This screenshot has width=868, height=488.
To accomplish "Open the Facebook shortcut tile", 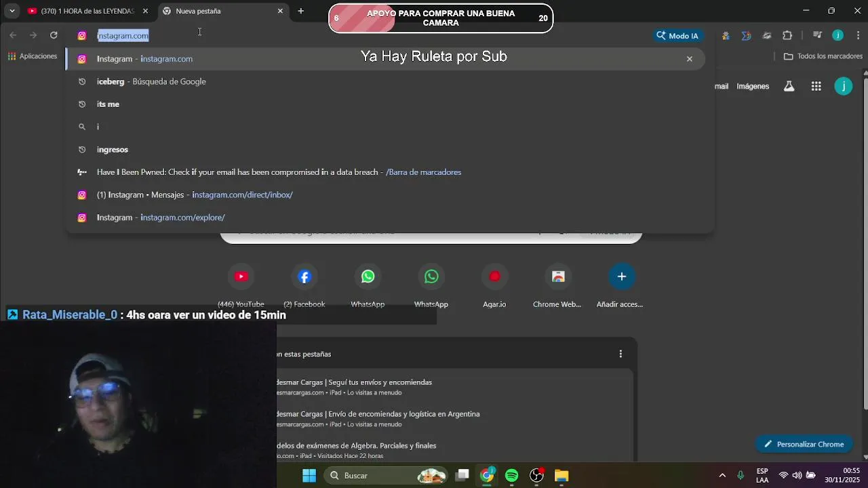I will pos(304,284).
